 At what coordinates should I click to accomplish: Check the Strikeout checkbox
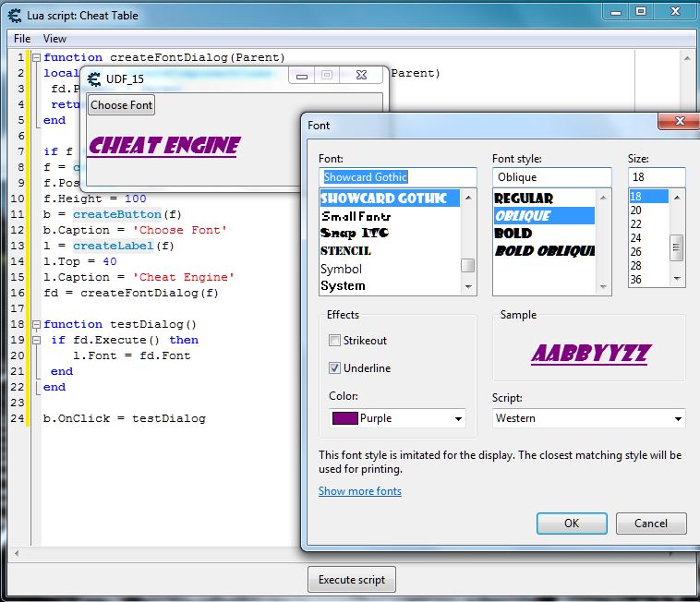click(x=334, y=341)
